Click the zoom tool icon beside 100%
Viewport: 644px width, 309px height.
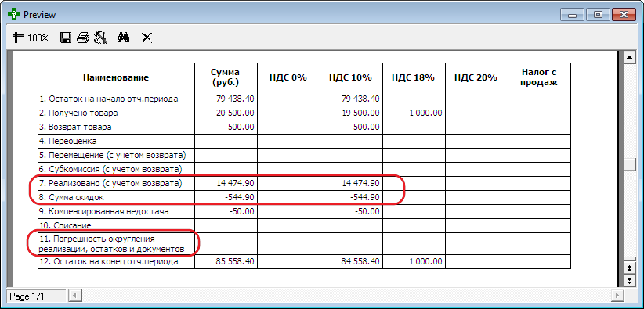tap(17, 38)
